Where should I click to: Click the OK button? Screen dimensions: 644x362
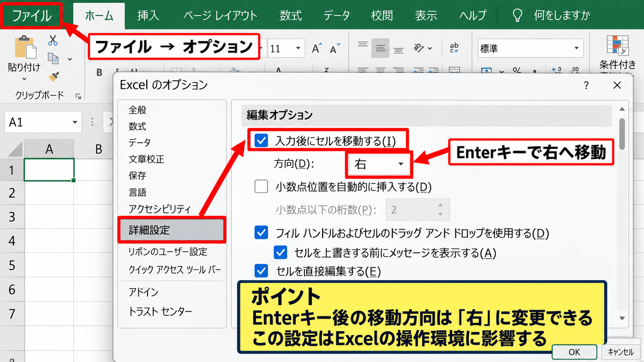[x=574, y=352]
